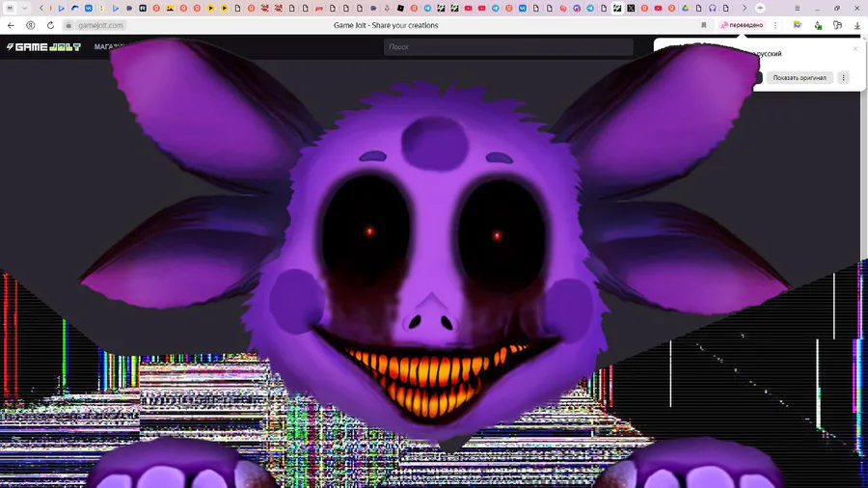The image size is (868, 488).
Task: Open the 'МАГАЗИН' menu item
Action: [x=110, y=47]
